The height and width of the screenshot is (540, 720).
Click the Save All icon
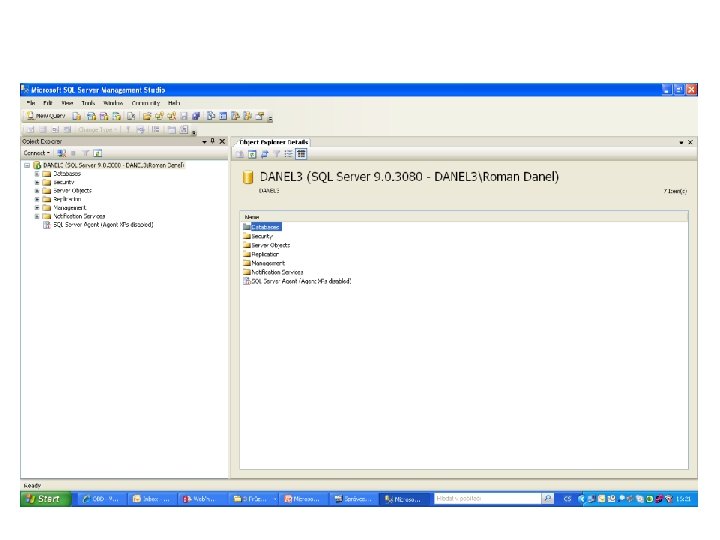click(196, 116)
